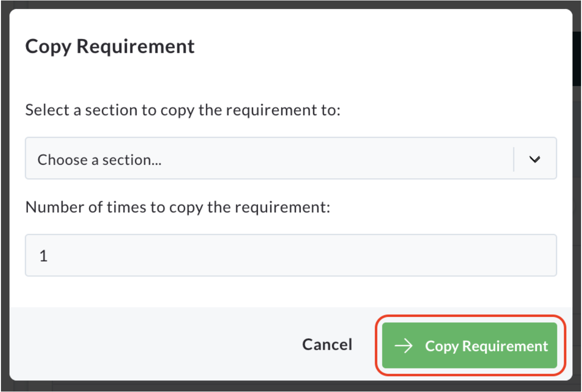Click the white dialog body below copies field
This screenshot has height=392, width=582.
[291, 291]
